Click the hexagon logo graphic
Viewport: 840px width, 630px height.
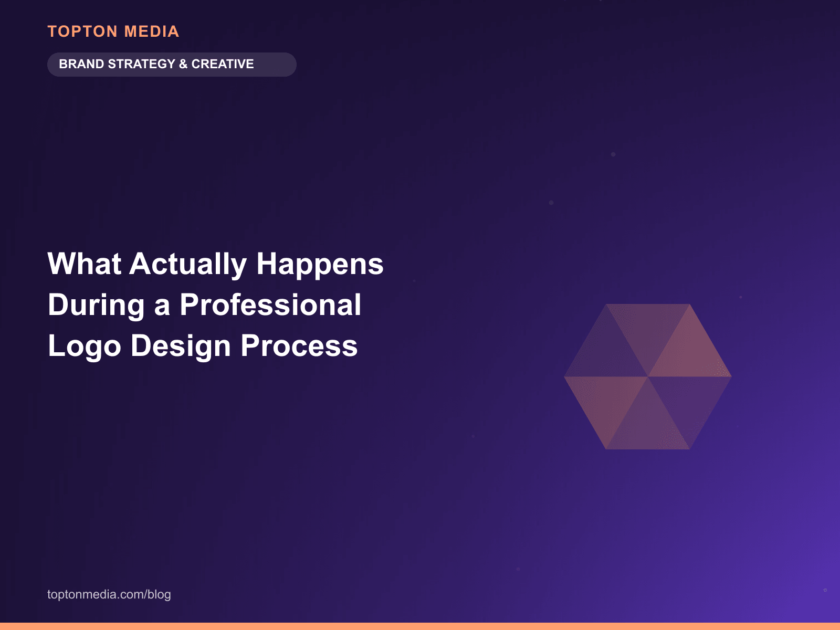(x=648, y=376)
